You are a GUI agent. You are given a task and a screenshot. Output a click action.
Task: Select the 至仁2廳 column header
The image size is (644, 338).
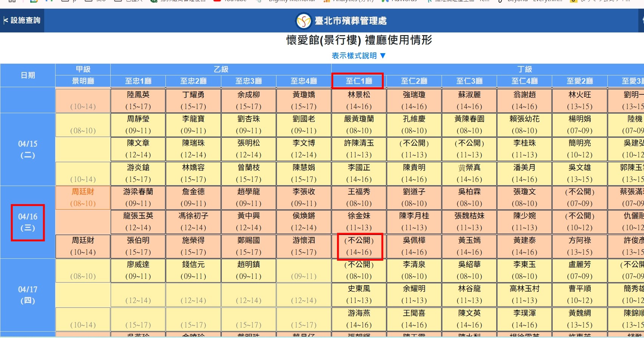414,81
